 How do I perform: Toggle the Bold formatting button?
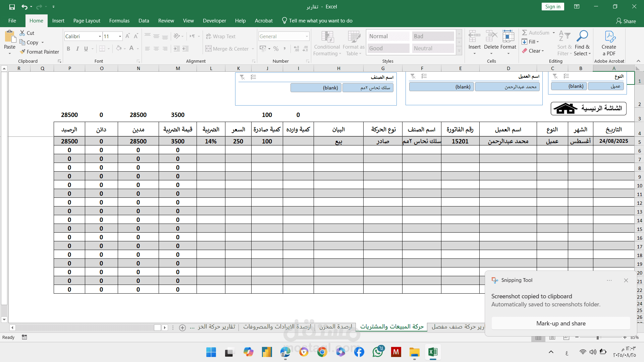tap(68, 49)
